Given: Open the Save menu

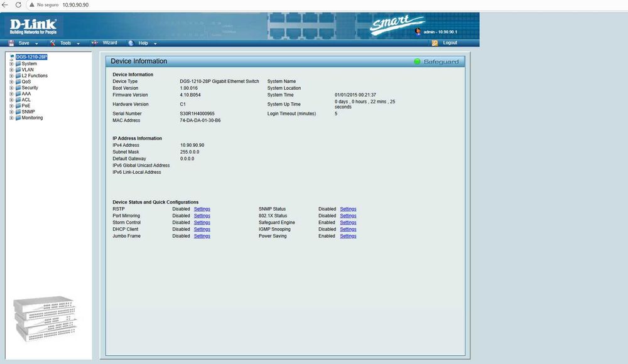Looking at the screenshot, I should click(x=24, y=43).
